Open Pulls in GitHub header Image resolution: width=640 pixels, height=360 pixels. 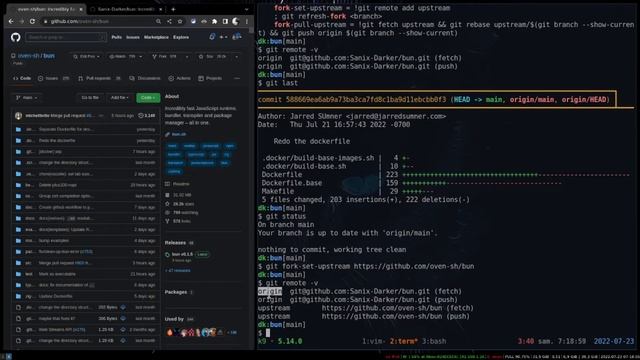click(116, 37)
